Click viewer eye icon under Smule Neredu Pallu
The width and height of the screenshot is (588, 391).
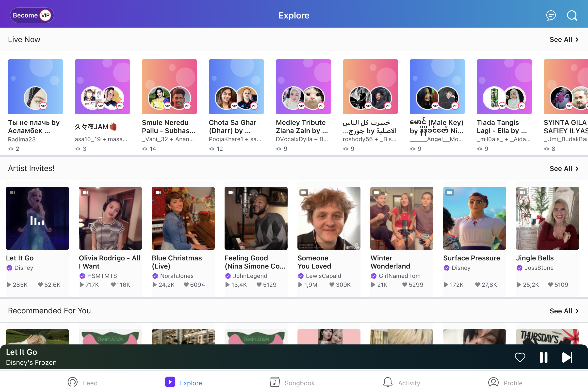(x=145, y=149)
